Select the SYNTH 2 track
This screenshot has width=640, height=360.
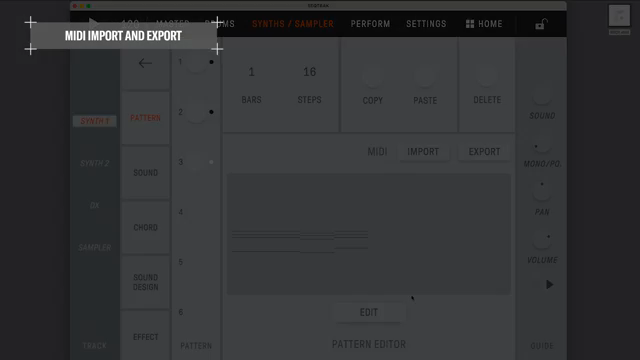click(95, 163)
